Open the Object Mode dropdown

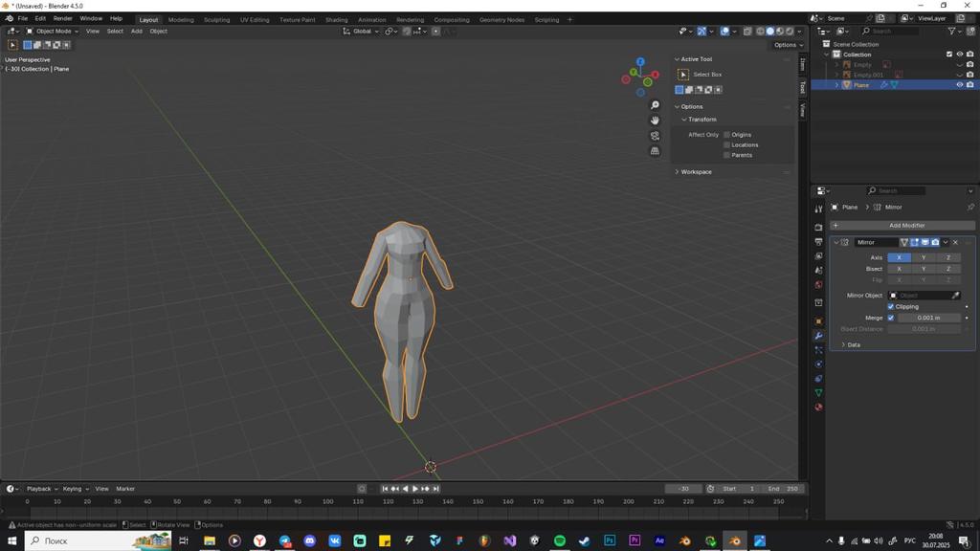[53, 32]
